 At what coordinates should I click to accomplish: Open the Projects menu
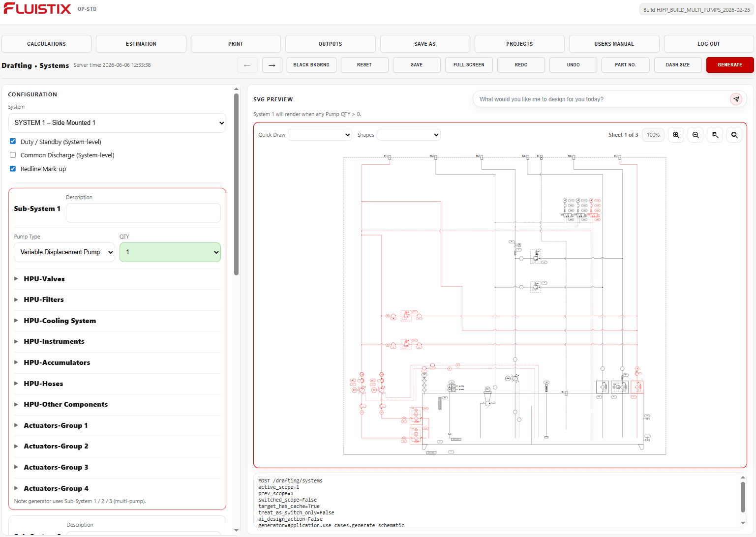pyautogui.click(x=519, y=44)
